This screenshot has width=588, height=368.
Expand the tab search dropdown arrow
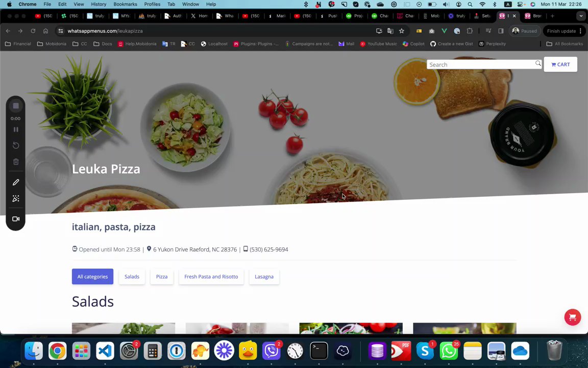pyautogui.click(x=581, y=16)
